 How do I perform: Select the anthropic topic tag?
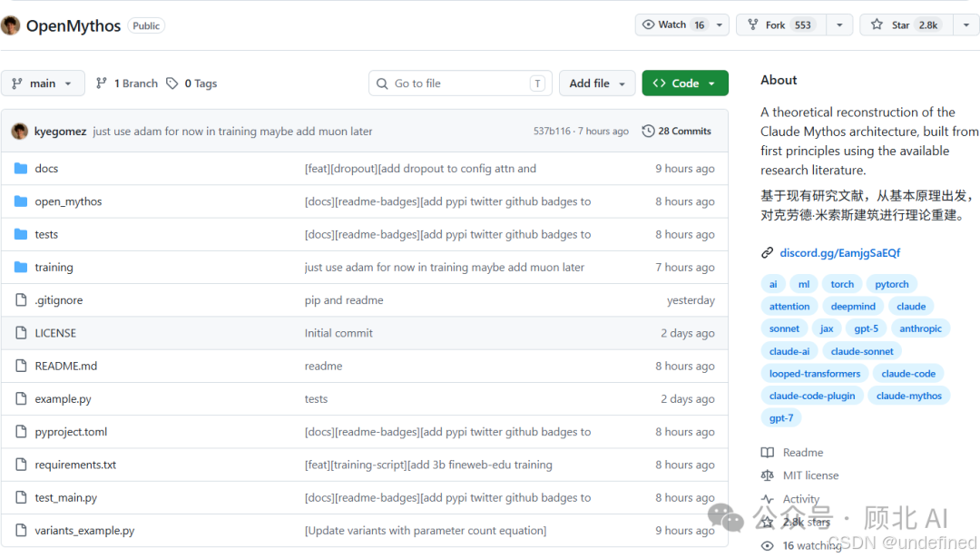pyautogui.click(x=920, y=328)
